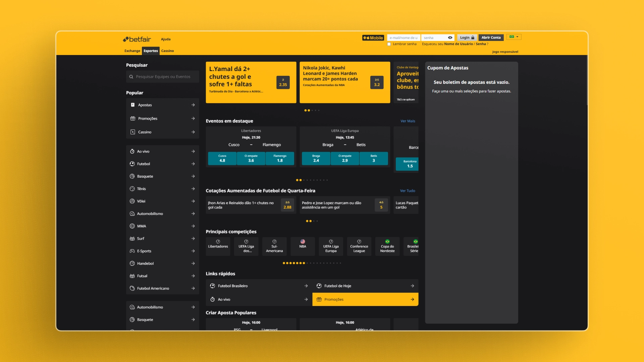Click the NBA flag icon in competitions

click(x=303, y=241)
